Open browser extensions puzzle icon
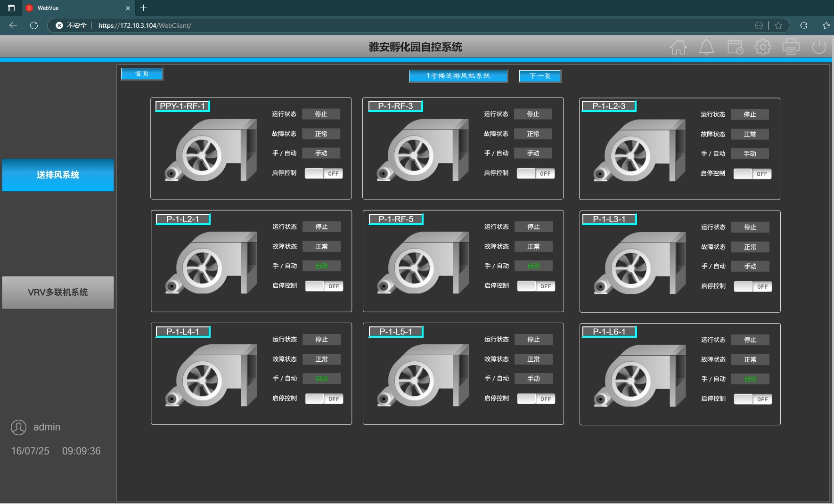834x504 pixels. tap(803, 25)
